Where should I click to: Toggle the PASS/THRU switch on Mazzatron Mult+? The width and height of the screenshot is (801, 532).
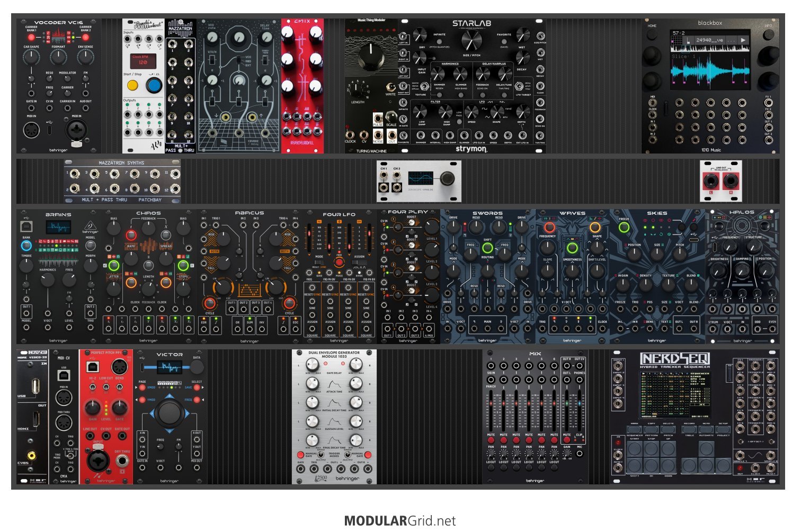180,150
